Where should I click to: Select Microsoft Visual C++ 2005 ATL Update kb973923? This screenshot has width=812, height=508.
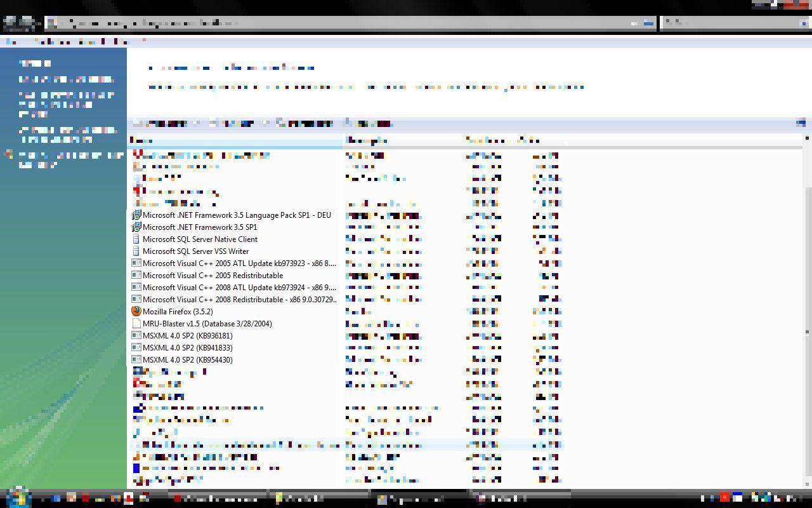(x=239, y=264)
